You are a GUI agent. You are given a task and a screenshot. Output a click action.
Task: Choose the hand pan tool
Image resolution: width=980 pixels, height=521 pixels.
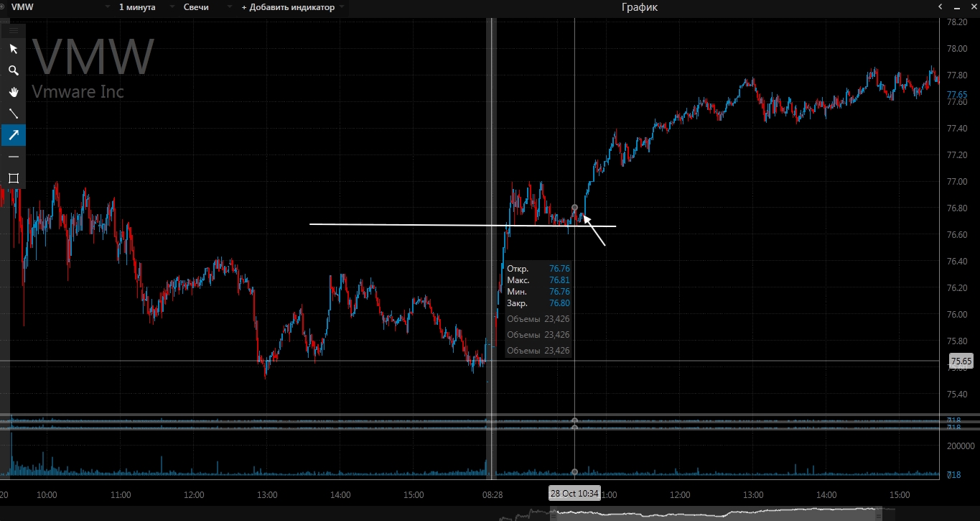pyautogui.click(x=13, y=92)
